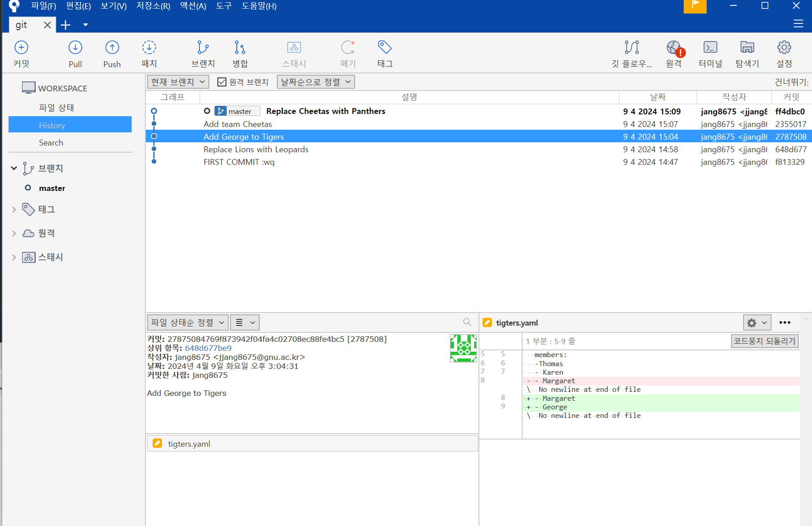The height and width of the screenshot is (526, 812).
Task: Expand the 원격 section in sidebar
Action: tap(14, 233)
